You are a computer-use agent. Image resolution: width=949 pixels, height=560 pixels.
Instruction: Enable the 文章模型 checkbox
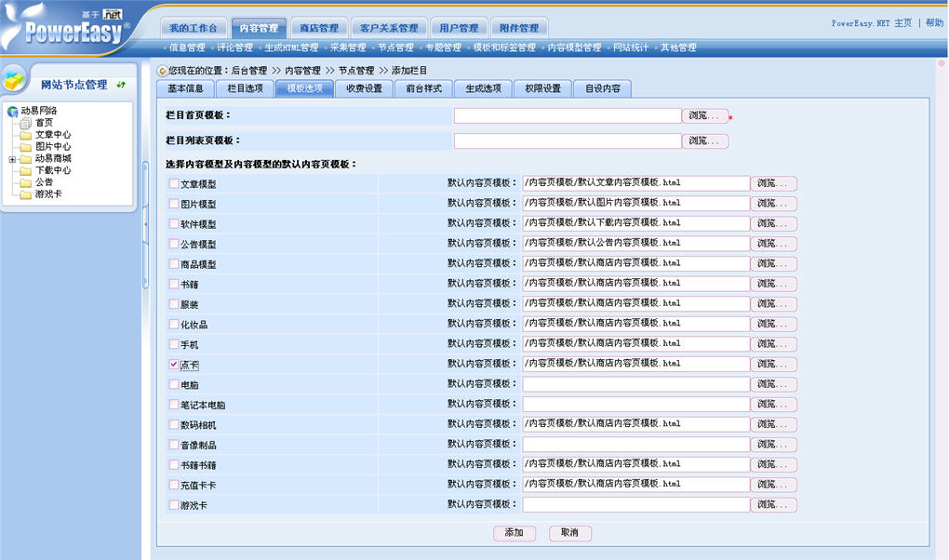173,183
